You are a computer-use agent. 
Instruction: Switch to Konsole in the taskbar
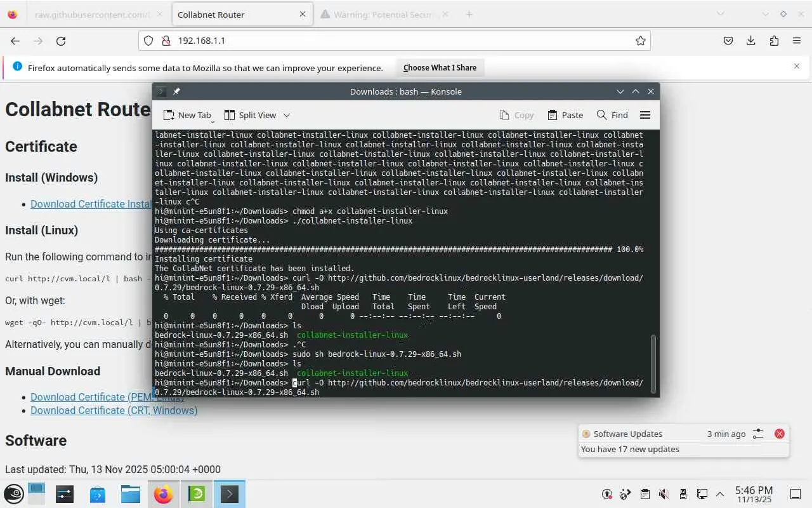(230, 494)
